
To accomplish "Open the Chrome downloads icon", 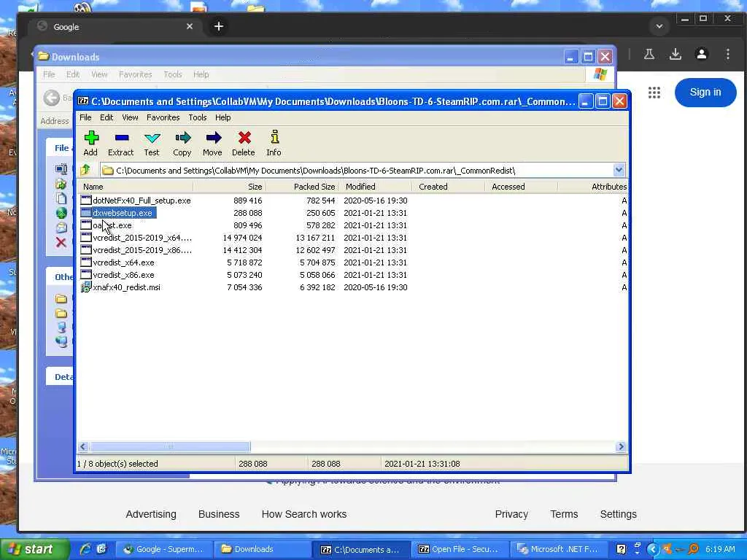I will [675, 54].
